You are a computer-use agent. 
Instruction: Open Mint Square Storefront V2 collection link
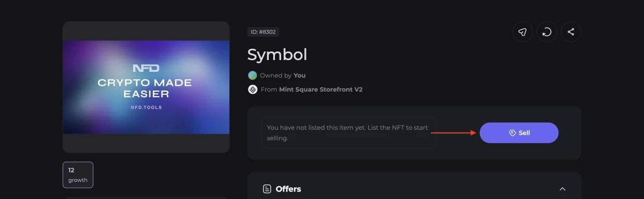[321, 90]
